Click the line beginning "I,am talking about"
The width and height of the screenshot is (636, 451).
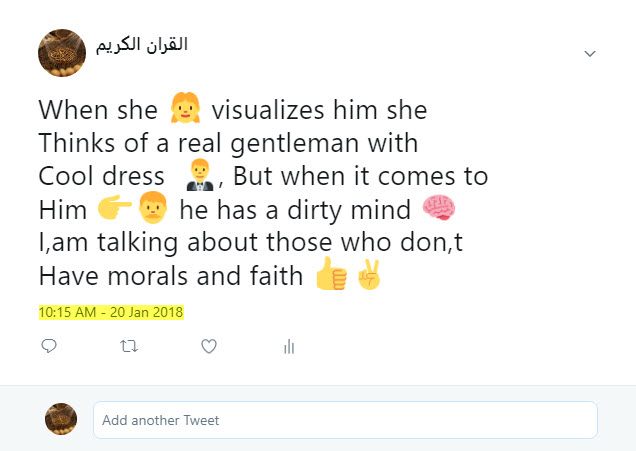coord(263,242)
